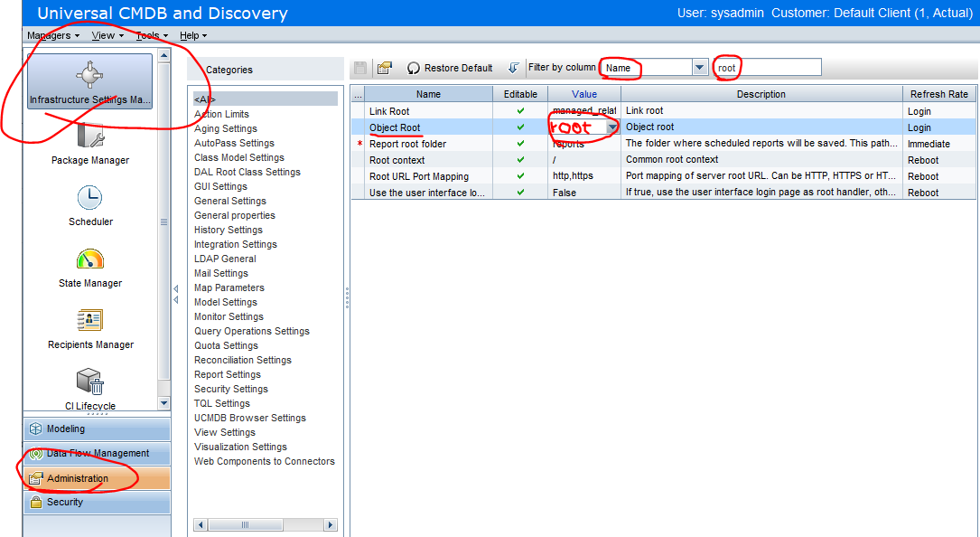
Task: Switch to the Security section
Action: coord(97,502)
